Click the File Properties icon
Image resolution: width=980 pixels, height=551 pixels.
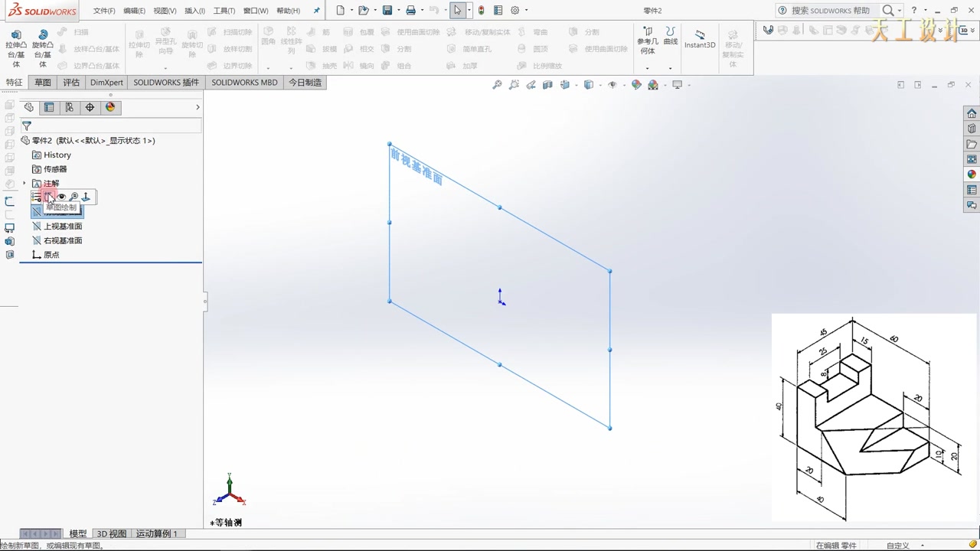[x=498, y=10]
